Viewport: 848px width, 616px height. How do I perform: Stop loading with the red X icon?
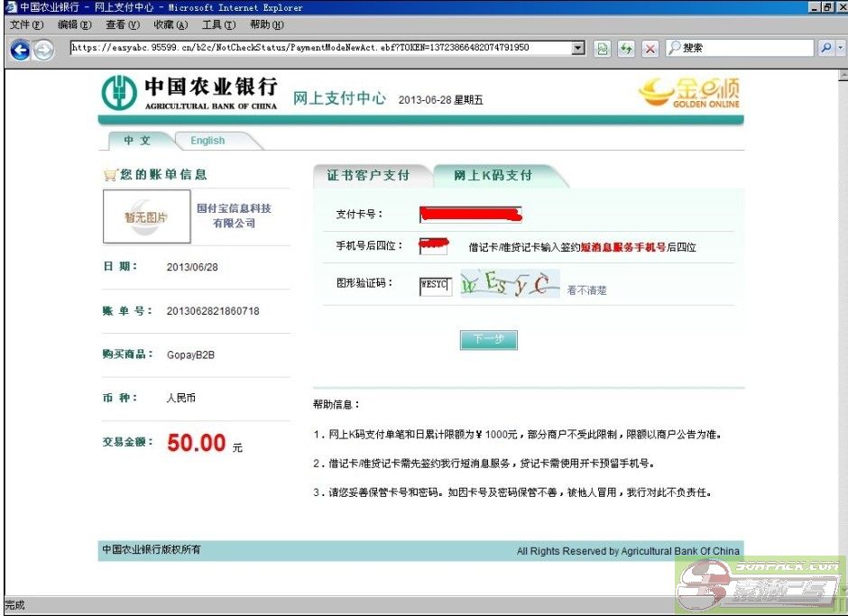(650, 49)
